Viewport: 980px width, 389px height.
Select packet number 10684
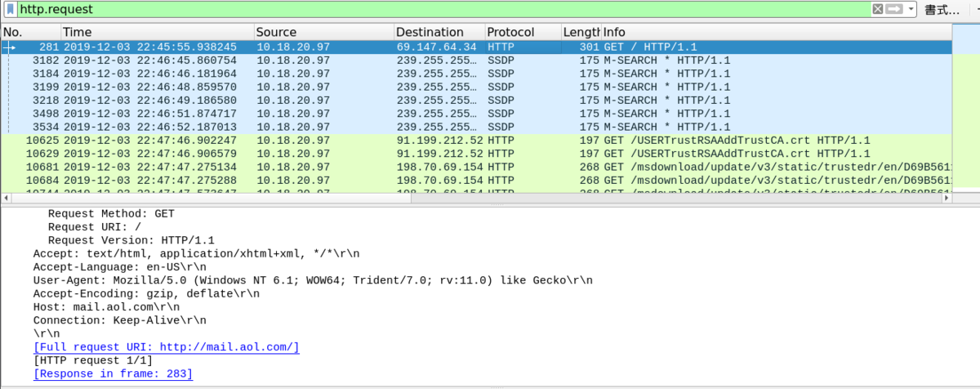point(476,179)
